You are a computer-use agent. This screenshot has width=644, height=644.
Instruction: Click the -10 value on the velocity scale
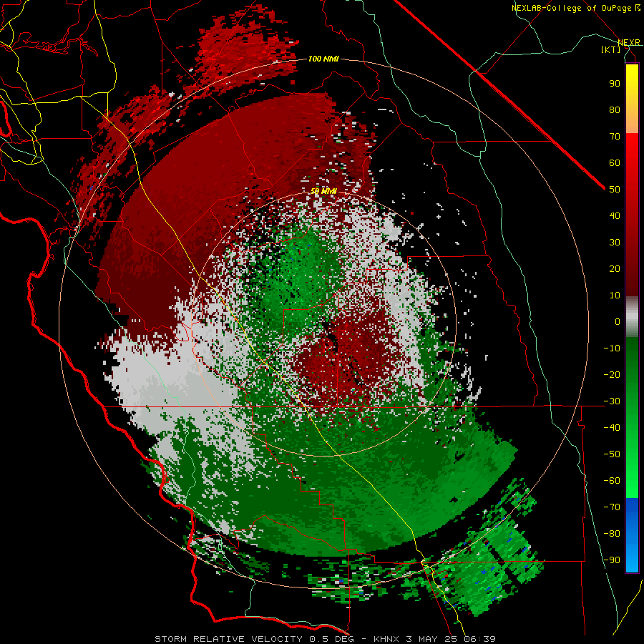point(612,348)
